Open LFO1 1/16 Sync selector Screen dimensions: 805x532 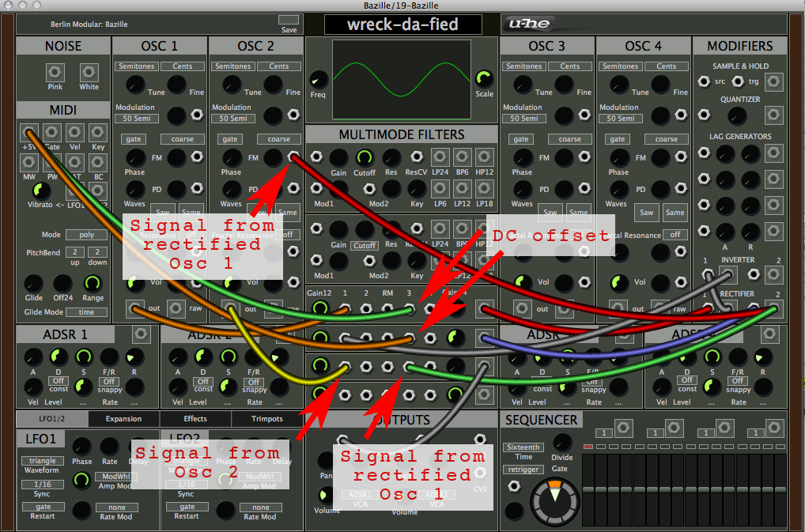43,485
